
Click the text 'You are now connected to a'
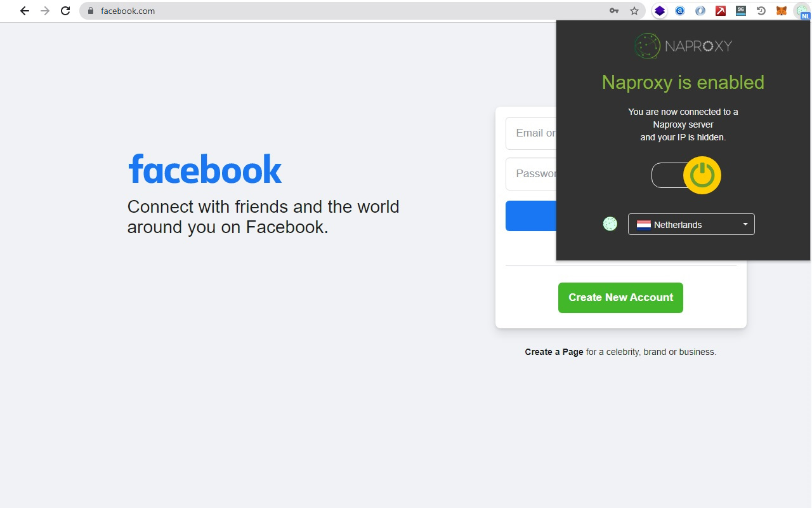683,112
